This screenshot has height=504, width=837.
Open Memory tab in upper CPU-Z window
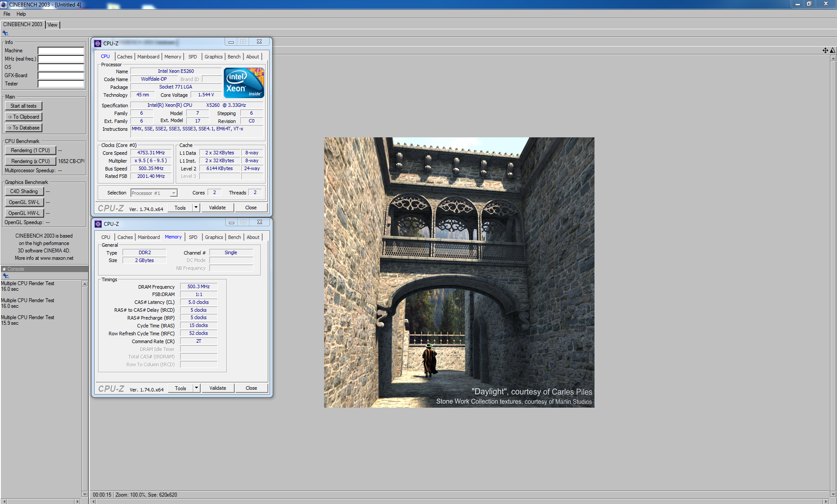tap(173, 57)
